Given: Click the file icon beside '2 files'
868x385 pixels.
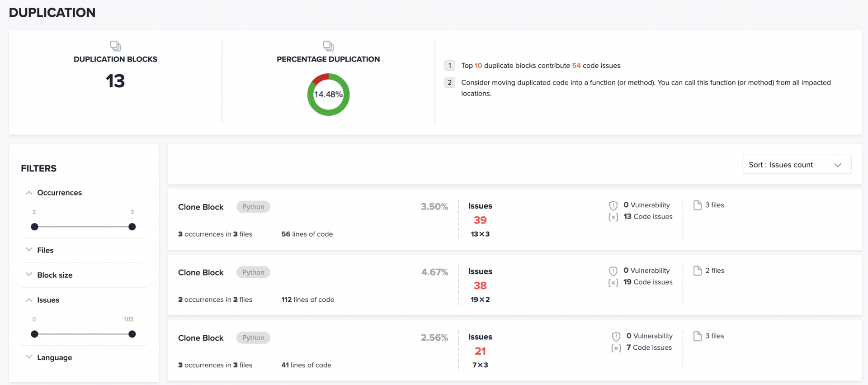Looking at the screenshot, I should pos(698,271).
